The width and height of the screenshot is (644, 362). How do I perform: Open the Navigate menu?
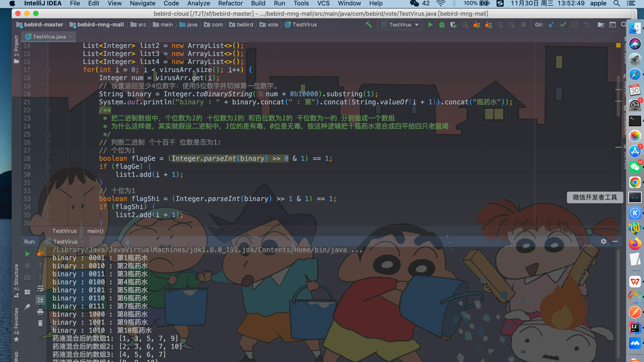(x=143, y=4)
